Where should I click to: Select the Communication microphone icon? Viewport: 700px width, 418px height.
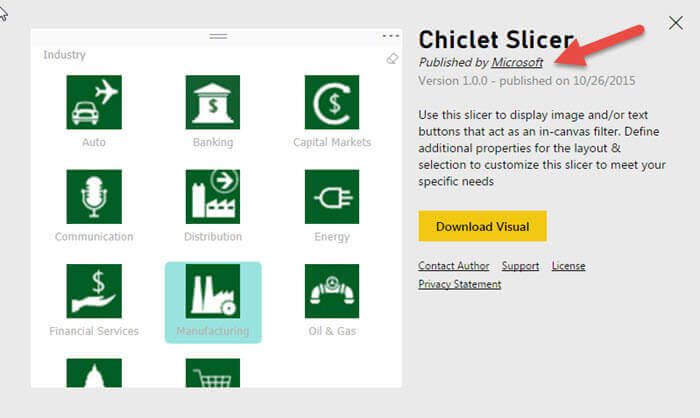(94, 196)
